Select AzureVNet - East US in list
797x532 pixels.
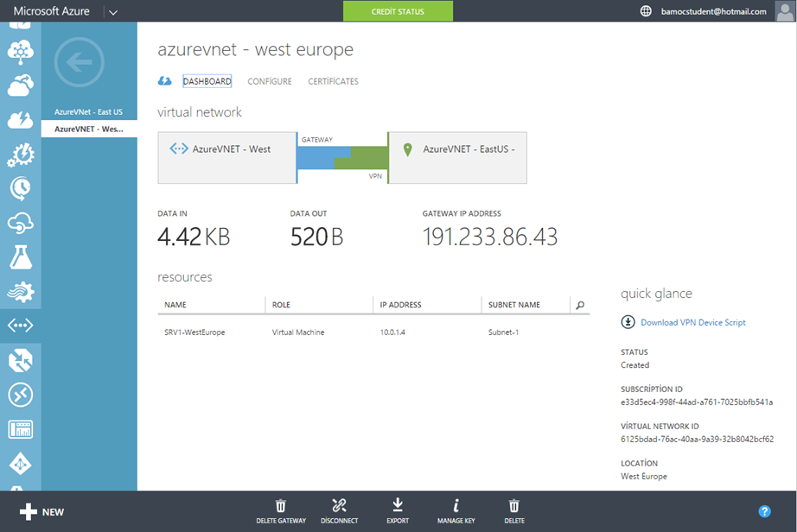pyautogui.click(x=89, y=111)
